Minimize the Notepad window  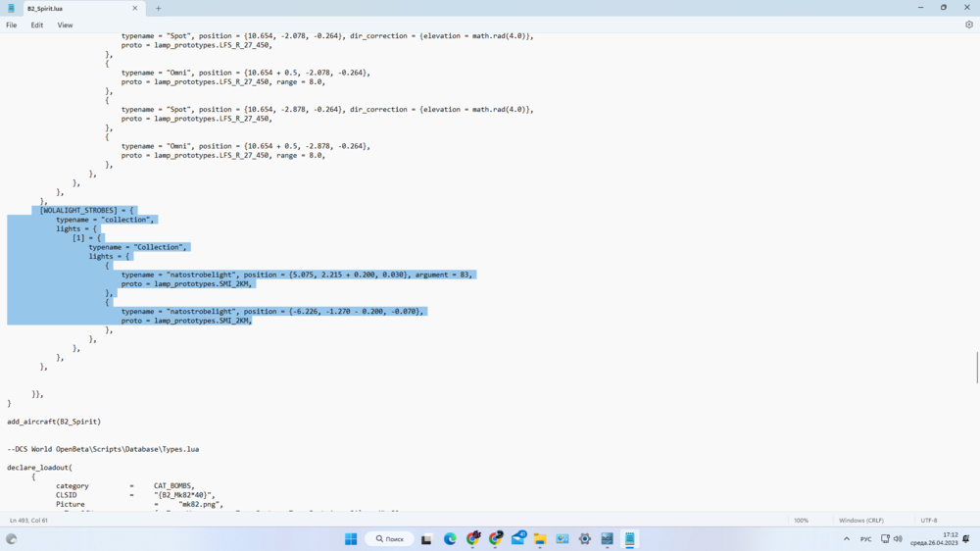pos(920,8)
